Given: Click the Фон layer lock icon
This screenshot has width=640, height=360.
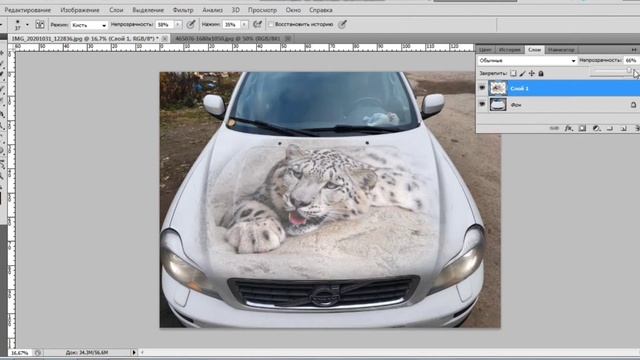Looking at the screenshot, I should pos(633,105).
